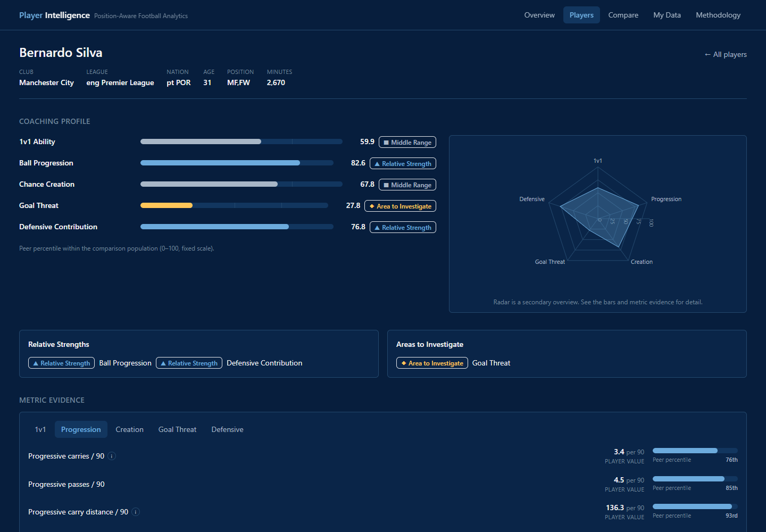766x532 pixels.
Task: Click the info icon beside Progressive carries / 90
Action: coord(112,456)
